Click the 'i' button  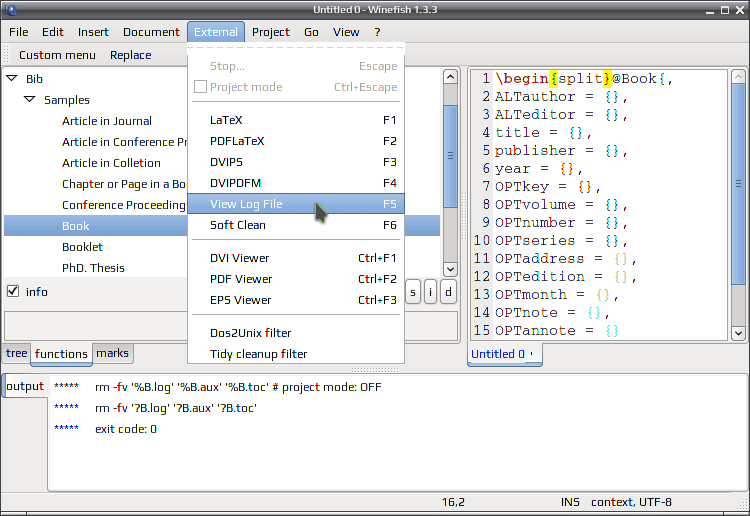(x=430, y=292)
